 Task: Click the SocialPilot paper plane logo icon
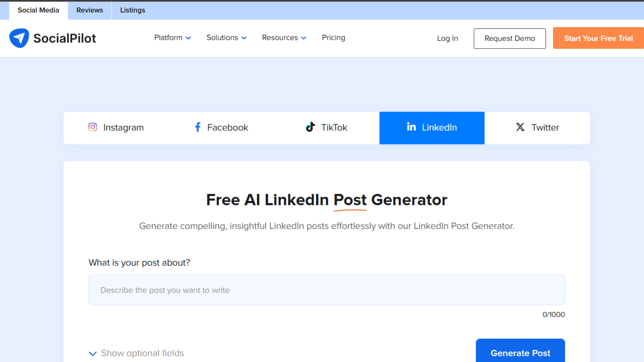coord(19,38)
